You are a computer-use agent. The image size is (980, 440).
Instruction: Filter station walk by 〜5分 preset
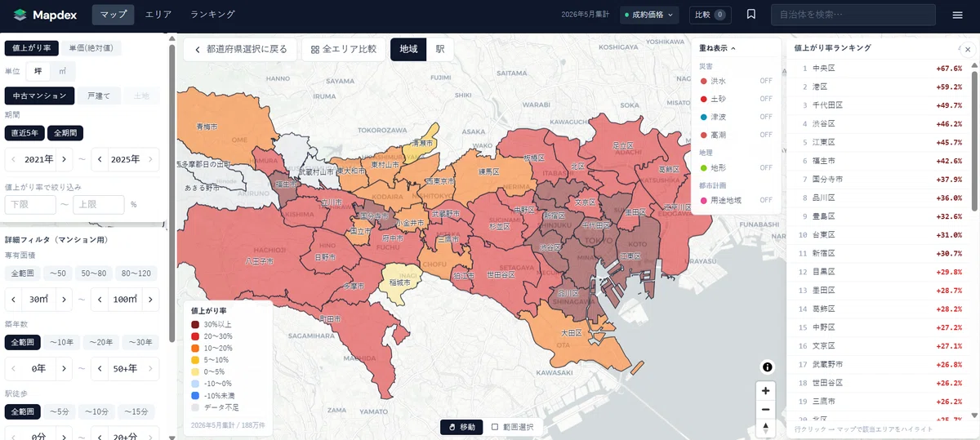pyautogui.click(x=60, y=411)
